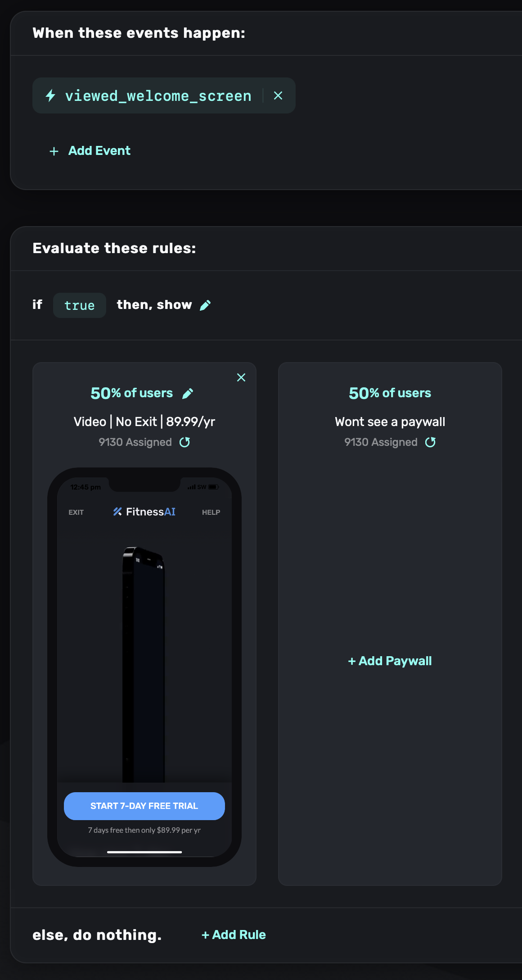522x980 pixels.
Task: Click HELP in the paywall preview
Action: (211, 513)
